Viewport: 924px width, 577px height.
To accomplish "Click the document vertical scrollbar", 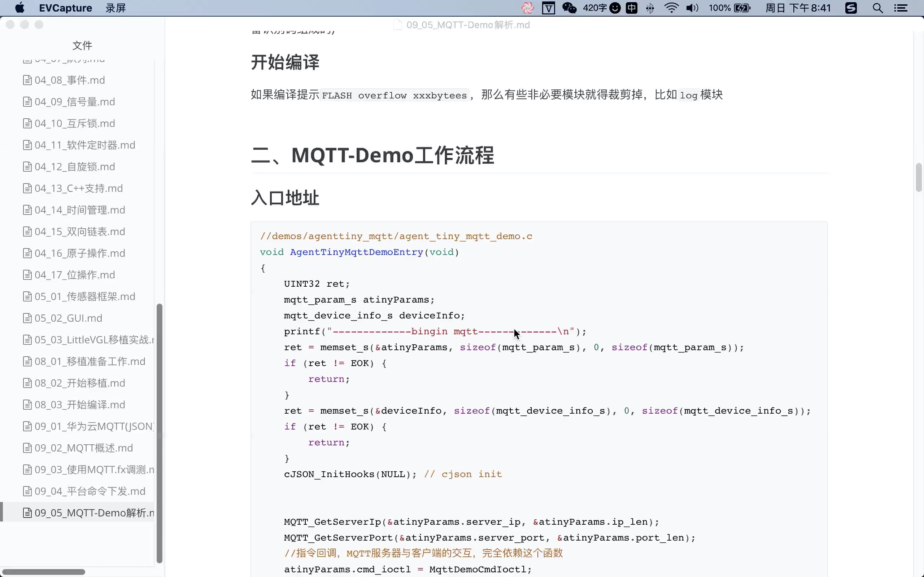I will [918, 177].
